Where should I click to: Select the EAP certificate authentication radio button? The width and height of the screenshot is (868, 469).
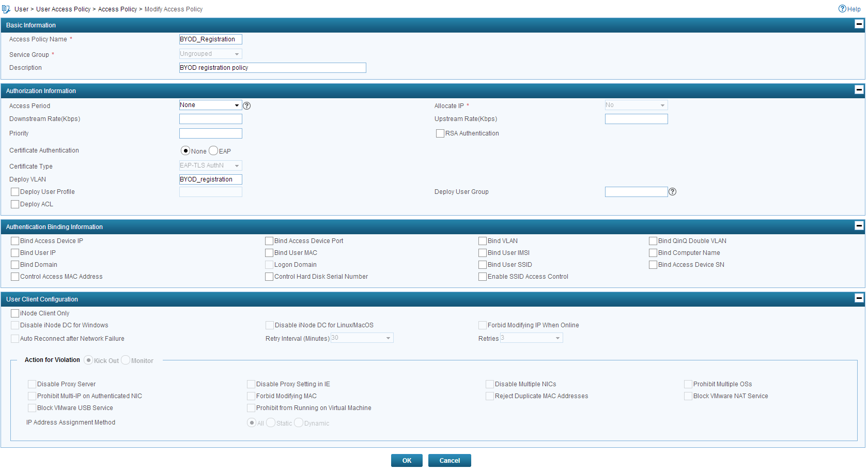tap(213, 150)
